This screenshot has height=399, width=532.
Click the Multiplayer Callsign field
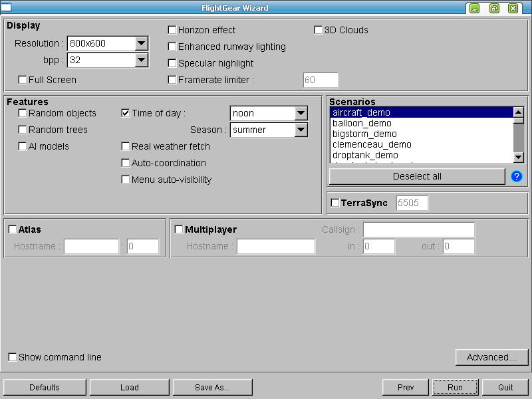pyautogui.click(x=419, y=229)
